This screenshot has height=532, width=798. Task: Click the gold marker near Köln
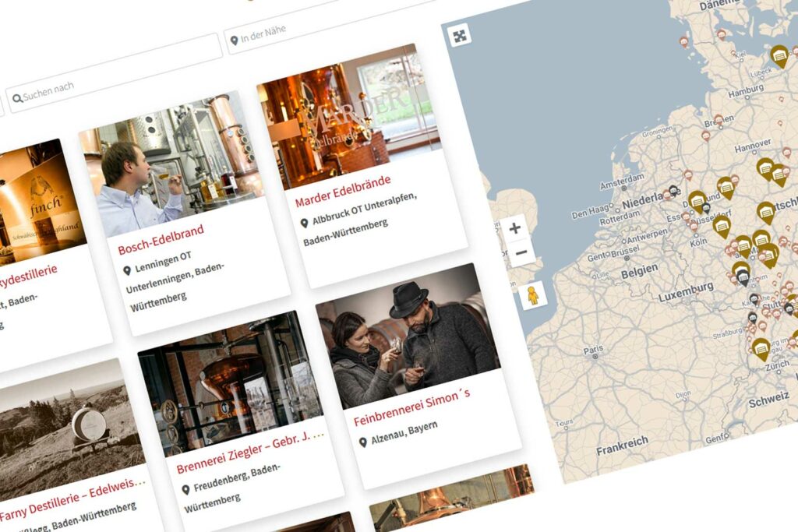[x=721, y=227]
